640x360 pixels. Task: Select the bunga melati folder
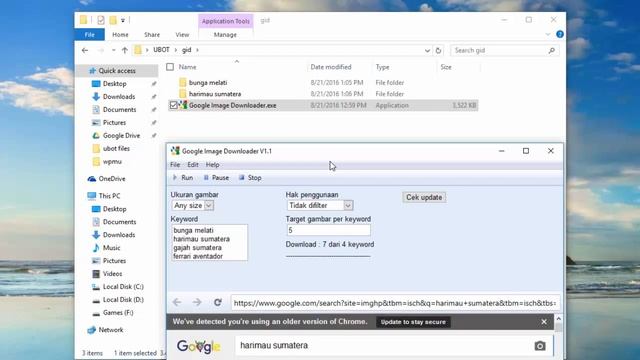point(208,82)
